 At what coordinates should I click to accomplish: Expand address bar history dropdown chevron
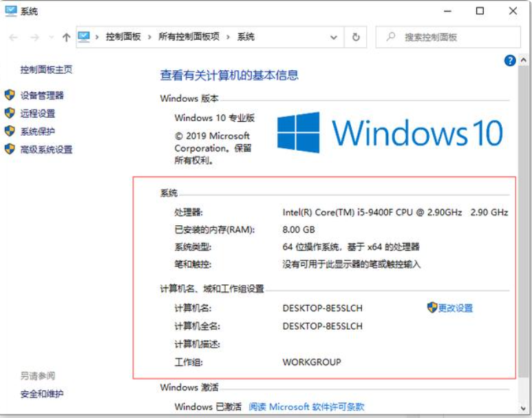(x=334, y=37)
